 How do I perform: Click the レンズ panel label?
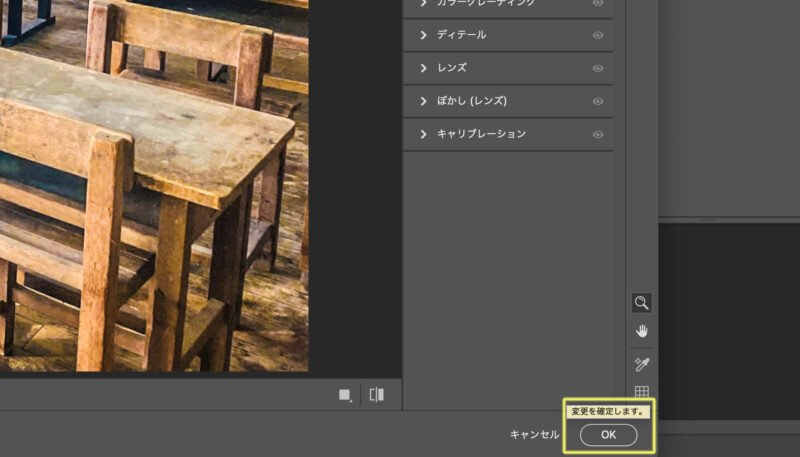pos(452,68)
